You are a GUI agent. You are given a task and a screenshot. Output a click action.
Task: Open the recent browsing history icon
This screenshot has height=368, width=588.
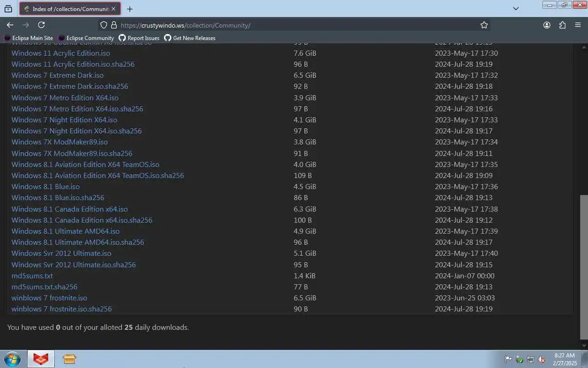8,9
